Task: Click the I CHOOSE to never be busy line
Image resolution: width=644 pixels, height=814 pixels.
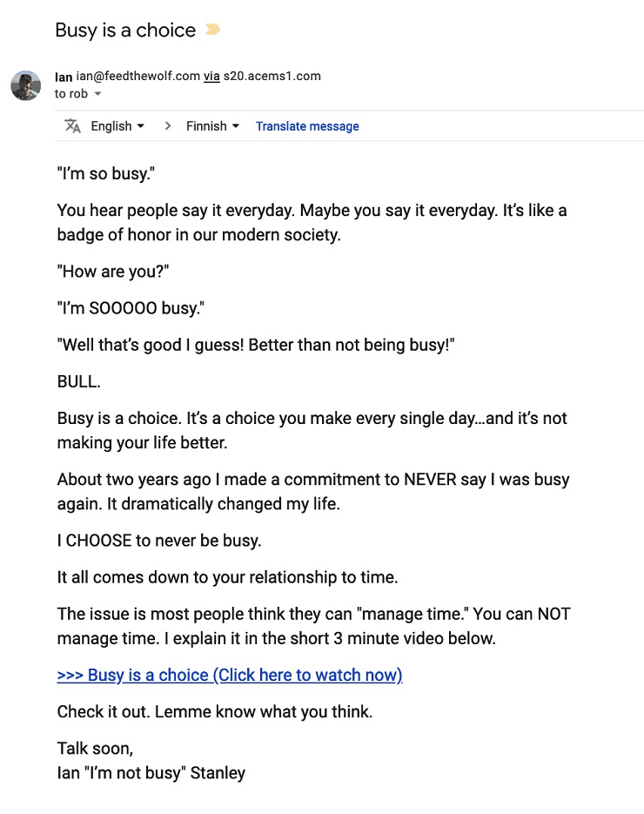Action: point(159,541)
